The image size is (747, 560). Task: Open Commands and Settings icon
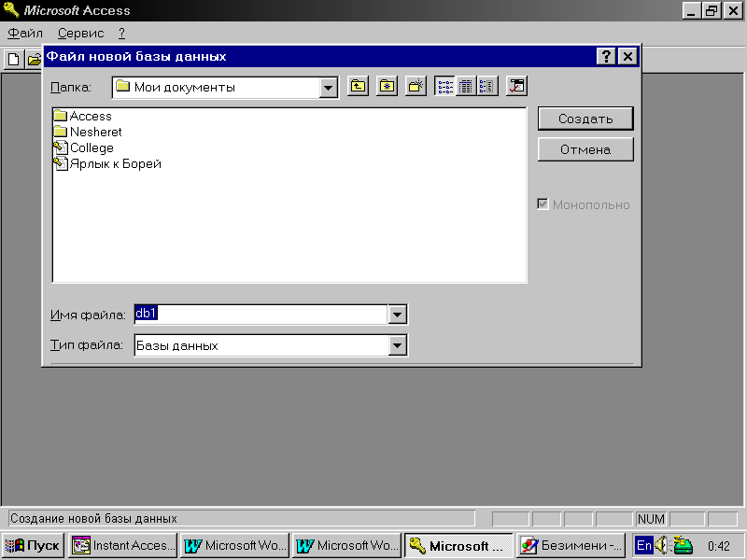click(516, 87)
